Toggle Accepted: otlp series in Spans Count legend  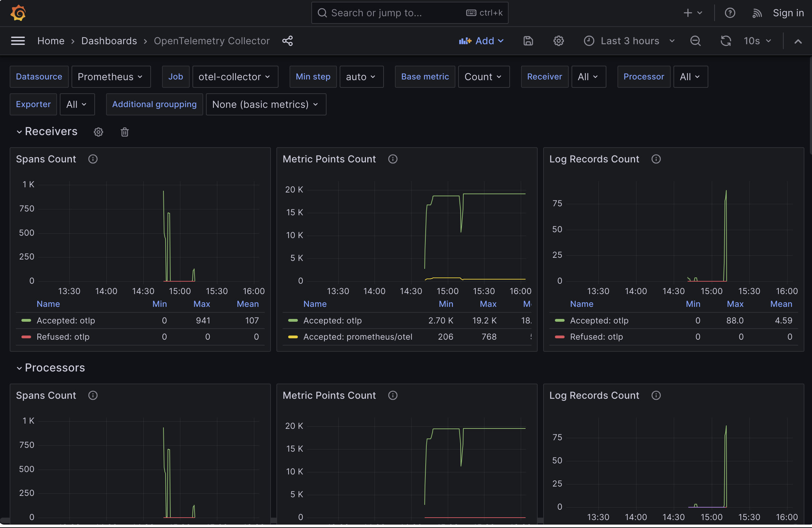(66, 321)
